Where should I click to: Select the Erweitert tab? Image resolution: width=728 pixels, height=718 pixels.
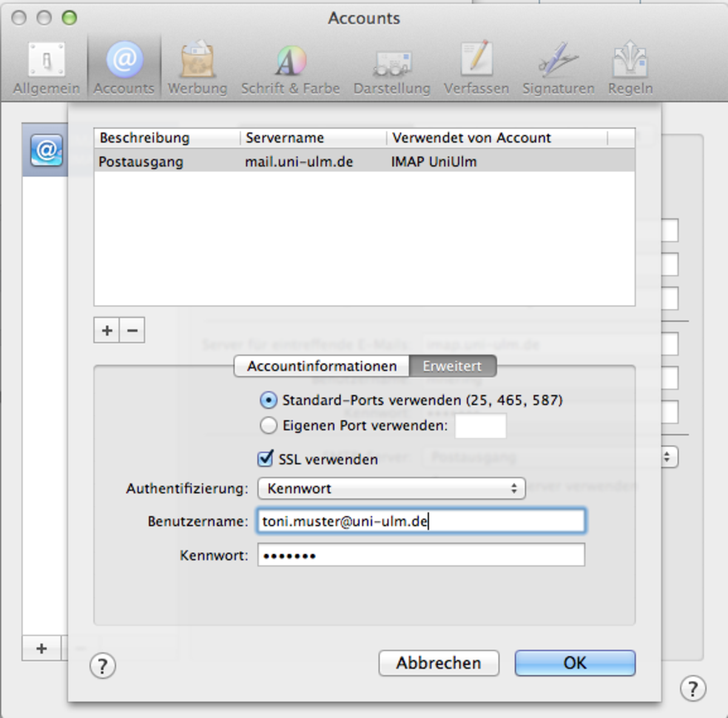(453, 366)
